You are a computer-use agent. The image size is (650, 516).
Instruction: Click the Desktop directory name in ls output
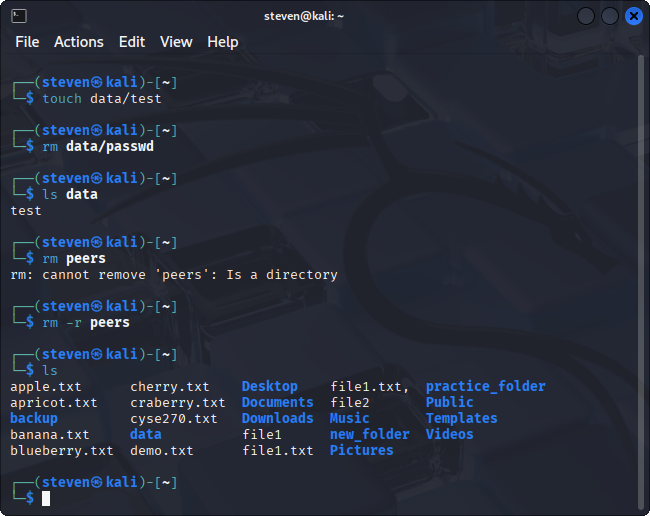[269, 386]
